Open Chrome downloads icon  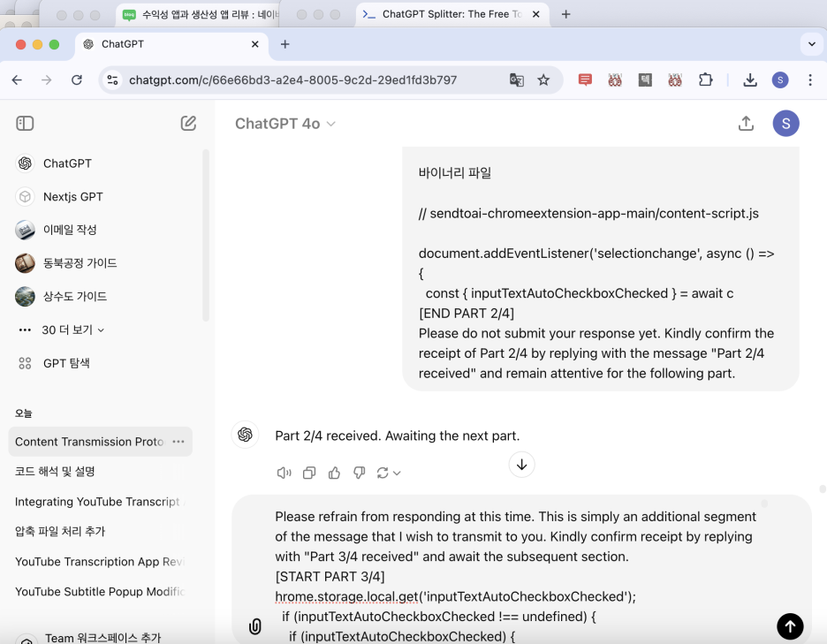tap(750, 80)
